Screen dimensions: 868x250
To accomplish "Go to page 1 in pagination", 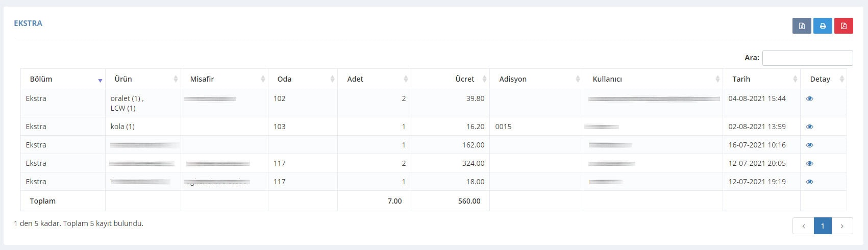I will pos(823,226).
